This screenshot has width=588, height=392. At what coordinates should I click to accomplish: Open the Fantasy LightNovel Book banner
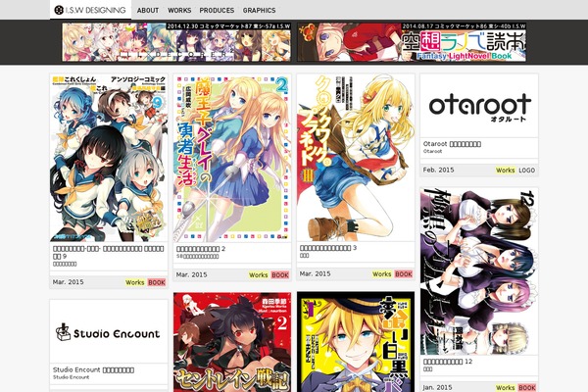(x=412, y=42)
